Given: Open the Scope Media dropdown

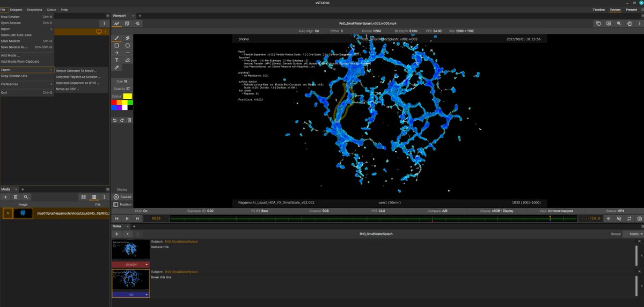Looking at the screenshot, I should click(x=633, y=234).
